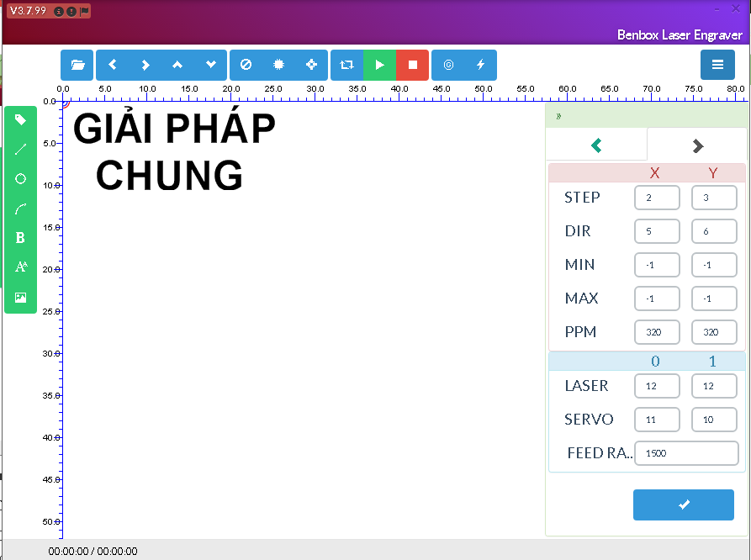Click the exclamation icon in title bar
Screen dimensions: 751x560
(71, 12)
